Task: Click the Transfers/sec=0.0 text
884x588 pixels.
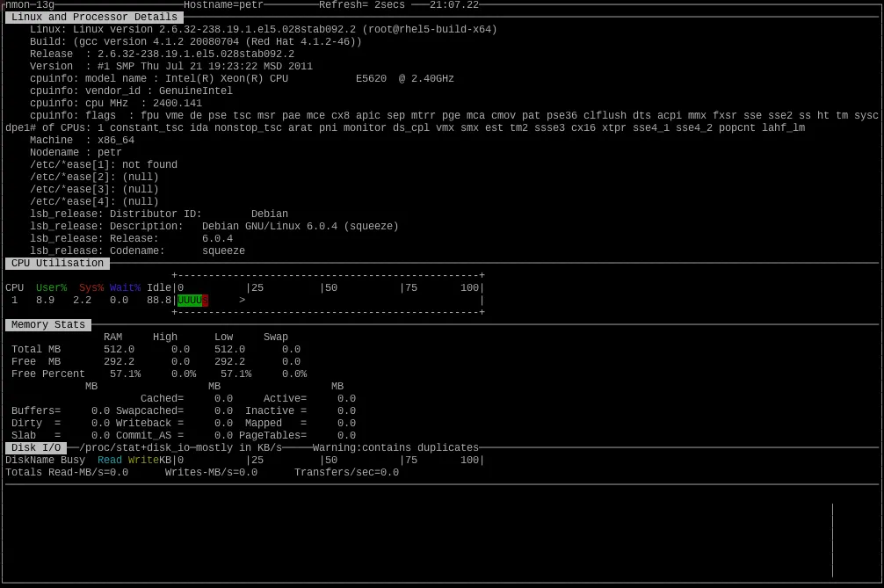Action: coord(348,472)
